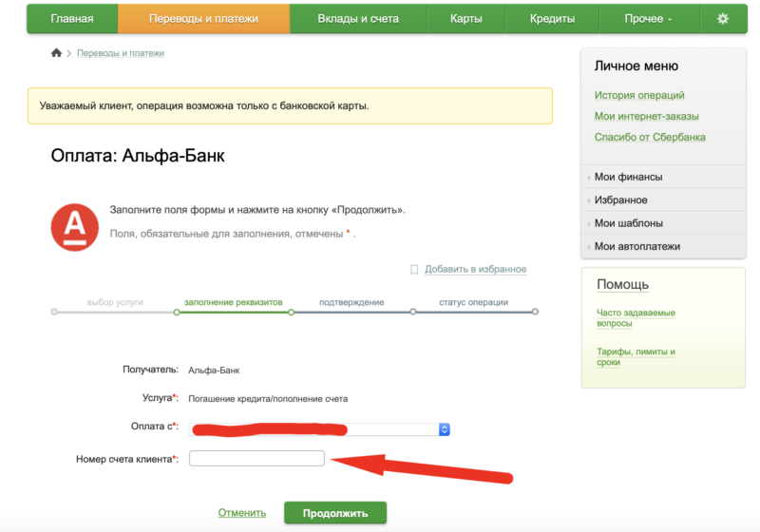Click the Помощь heading
This screenshot has height=532, width=760.
tap(622, 284)
